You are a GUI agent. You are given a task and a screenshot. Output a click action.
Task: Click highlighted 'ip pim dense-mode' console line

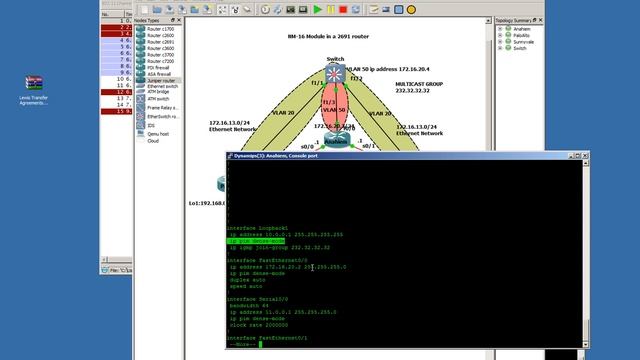coord(256,241)
